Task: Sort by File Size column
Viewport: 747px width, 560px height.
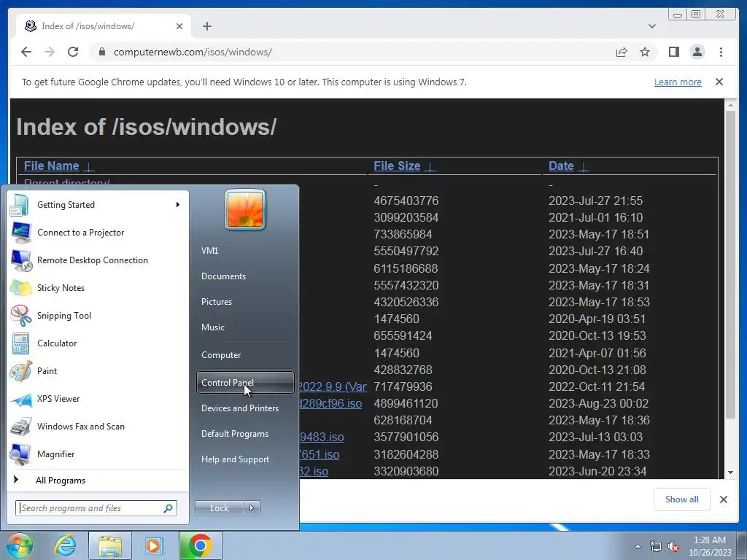Action: point(404,166)
